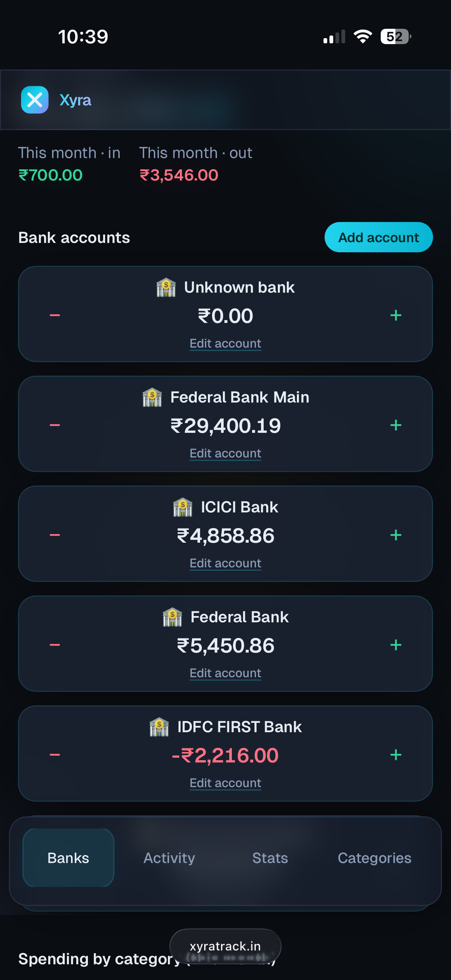Select the Banks tab
This screenshot has height=980, width=451.
coord(68,858)
